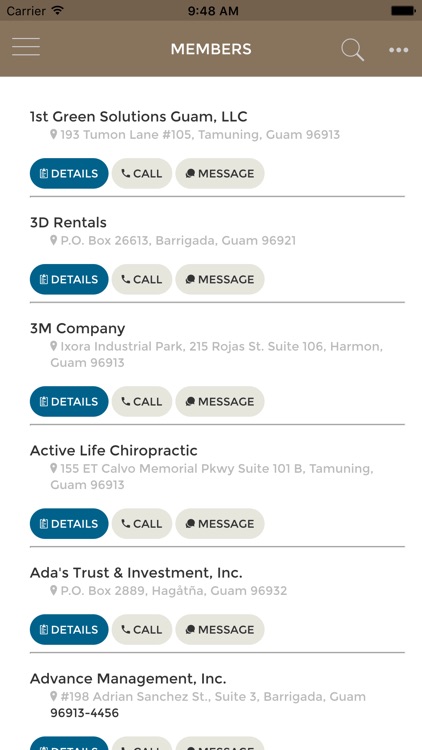This screenshot has width=422, height=750.
Task: Open details for 3M Company
Action: pos(69,401)
